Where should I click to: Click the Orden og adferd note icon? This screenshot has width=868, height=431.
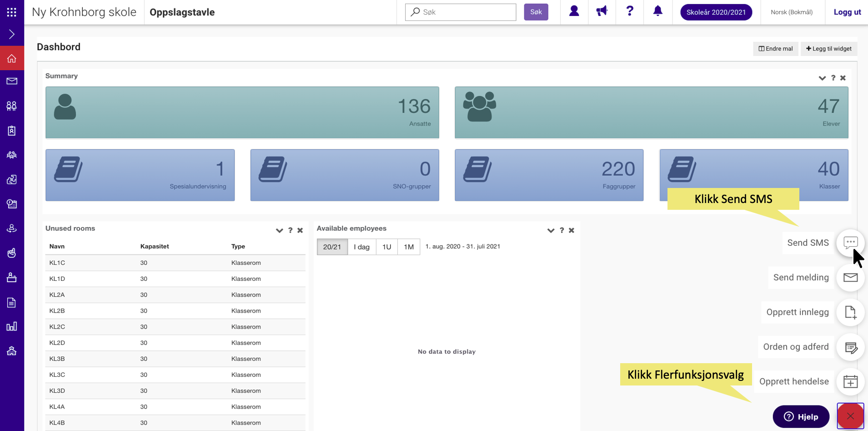(x=850, y=347)
